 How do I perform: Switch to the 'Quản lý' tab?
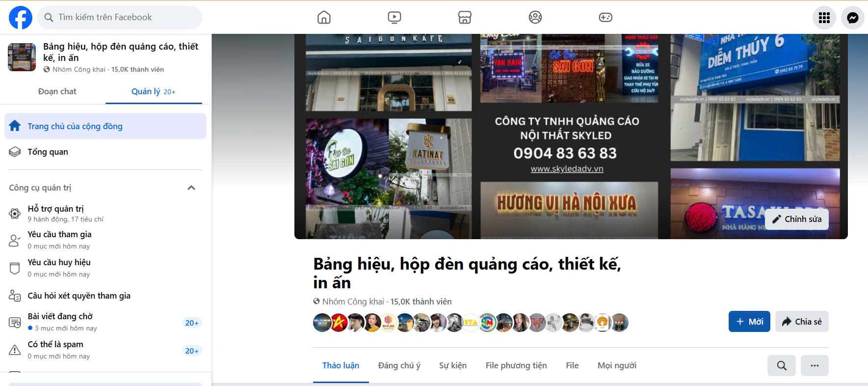(x=154, y=91)
